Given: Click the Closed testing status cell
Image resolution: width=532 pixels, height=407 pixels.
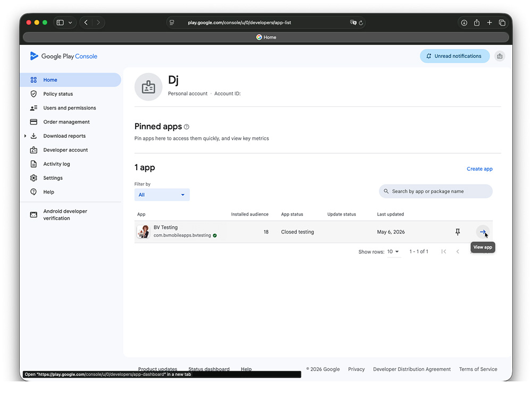Looking at the screenshot, I should [x=297, y=232].
